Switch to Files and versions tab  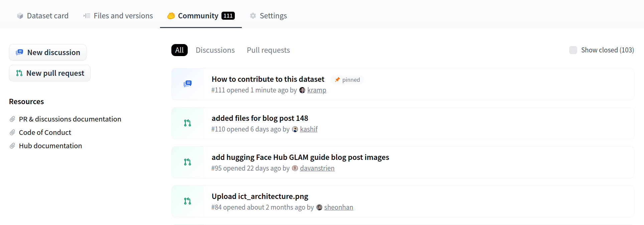click(118, 16)
